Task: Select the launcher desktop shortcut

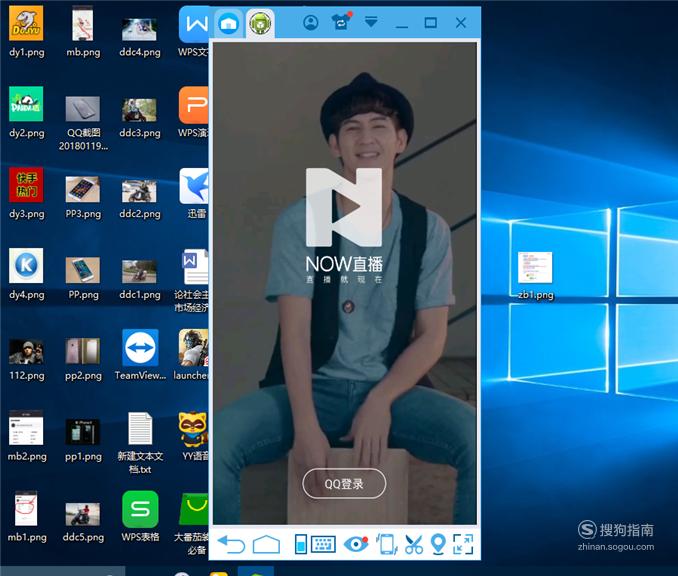Action: pyautogui.click(x=192, y=355)
